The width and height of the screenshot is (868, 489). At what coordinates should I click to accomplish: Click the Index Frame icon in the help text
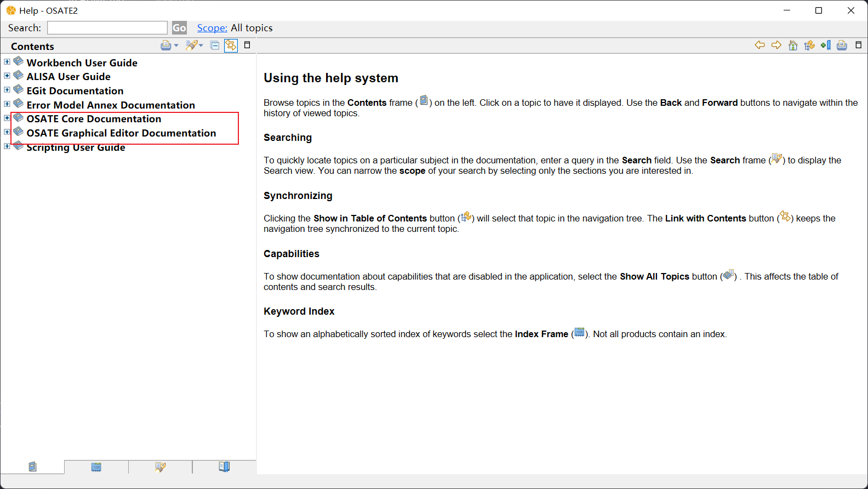579,332
